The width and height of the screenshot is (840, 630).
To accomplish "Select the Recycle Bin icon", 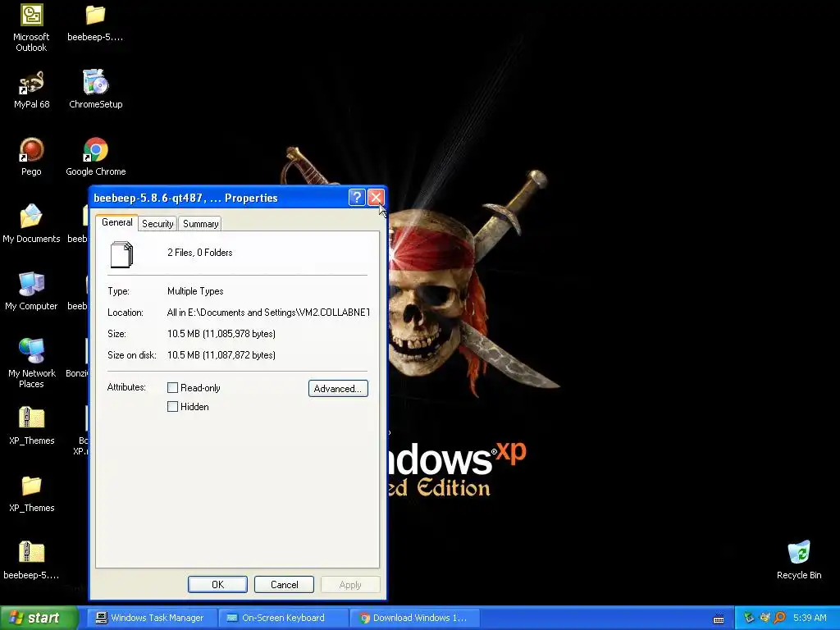I will point(799,560).
